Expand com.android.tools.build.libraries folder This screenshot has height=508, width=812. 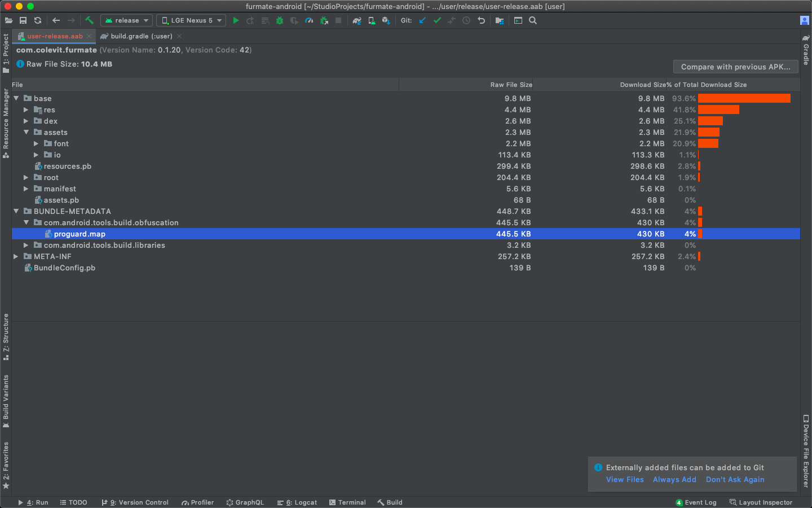point(26,245)
